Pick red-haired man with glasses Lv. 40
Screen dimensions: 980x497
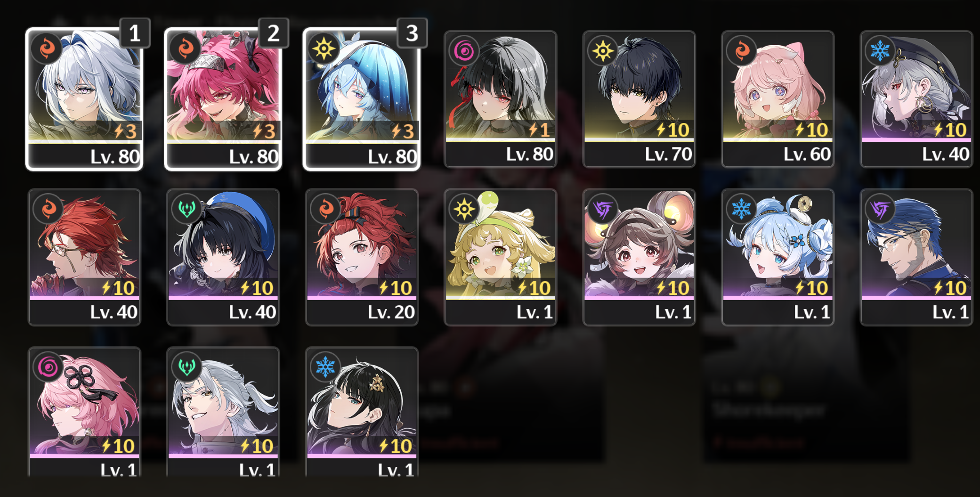[84, 257]
